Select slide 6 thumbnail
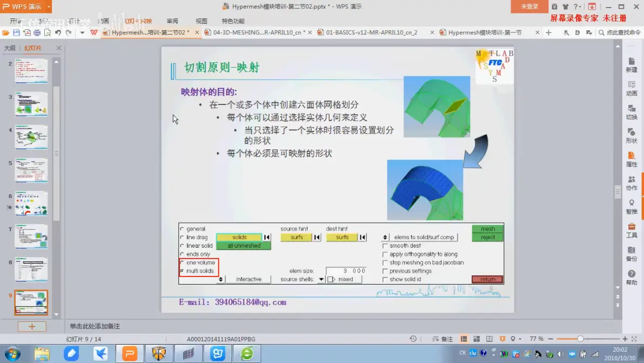The height and width of the screenshot is (363, 644). 31,203
